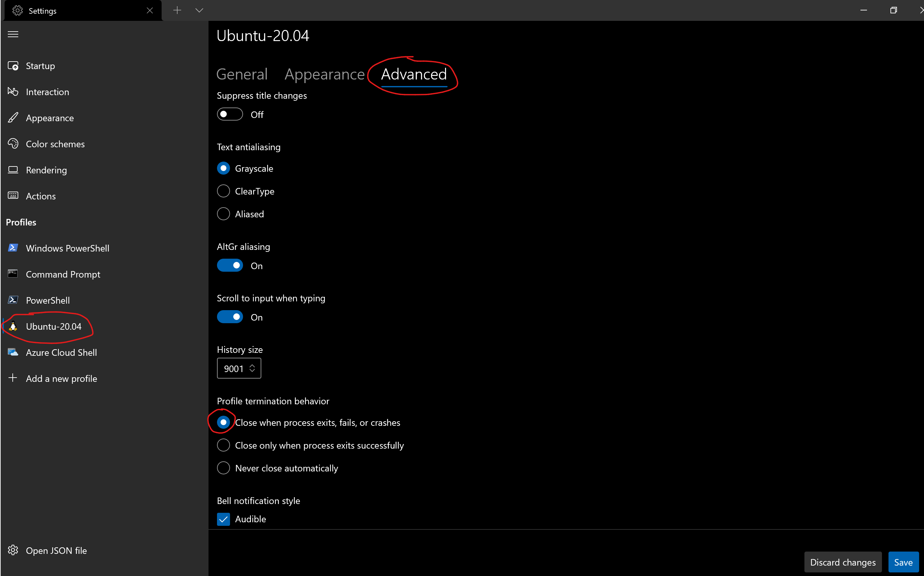Click the History size stepper arrows
The height and width of the screenshot is (576, 924).
pos(252,368)
